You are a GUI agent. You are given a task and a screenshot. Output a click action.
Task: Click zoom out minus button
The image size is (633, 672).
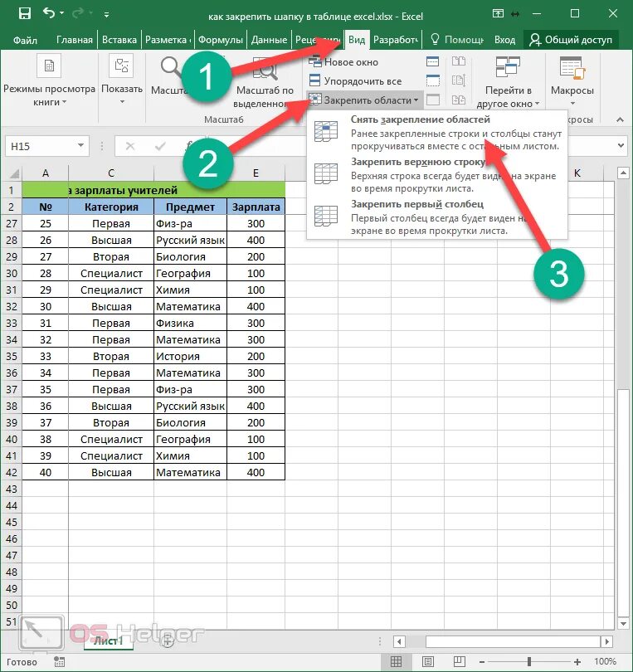[482, 662]
